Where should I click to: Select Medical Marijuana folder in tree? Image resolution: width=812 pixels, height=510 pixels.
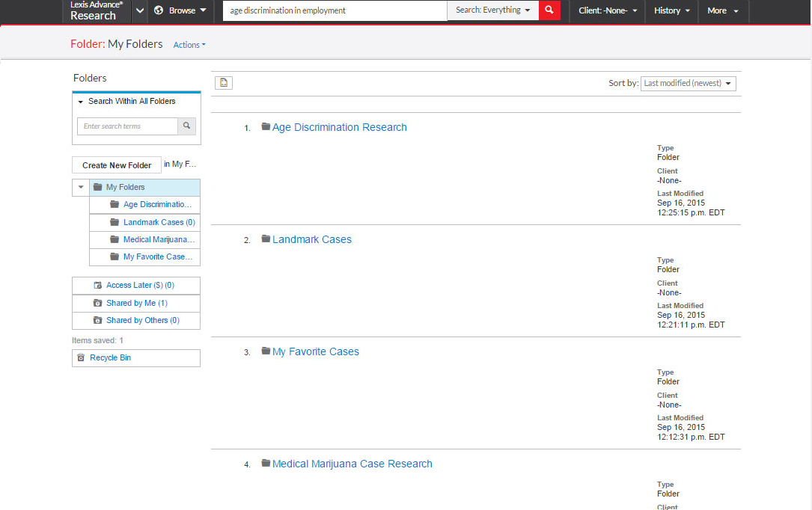(158, 239)
